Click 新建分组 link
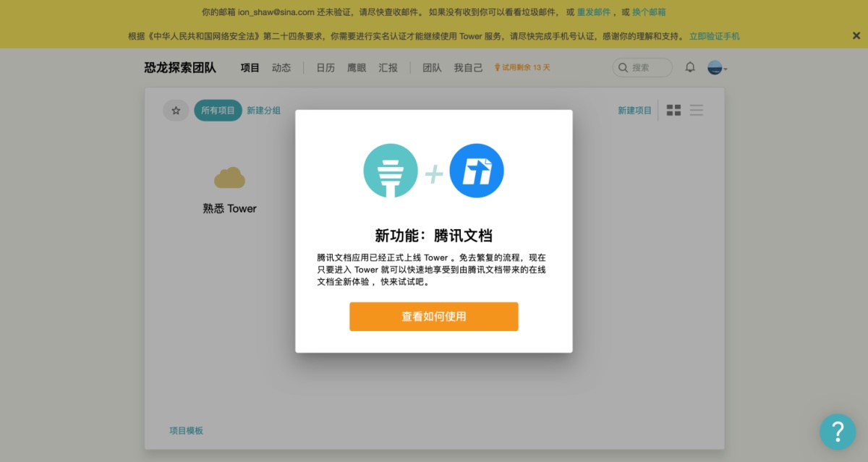868x462 pixels. point(263,111)
